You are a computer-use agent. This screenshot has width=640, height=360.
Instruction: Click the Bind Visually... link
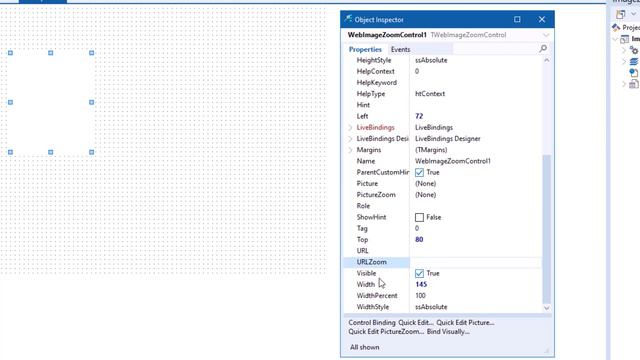[448, 332]
